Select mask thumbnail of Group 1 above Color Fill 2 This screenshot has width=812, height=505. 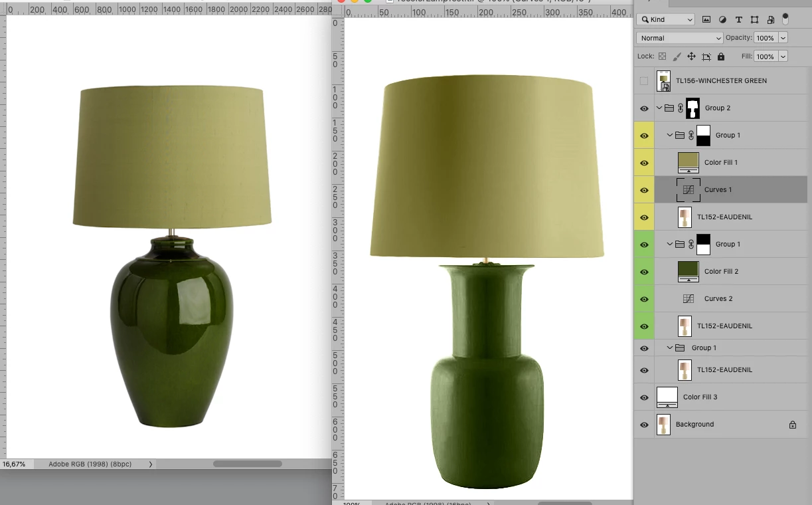click(x=703, y=244)
